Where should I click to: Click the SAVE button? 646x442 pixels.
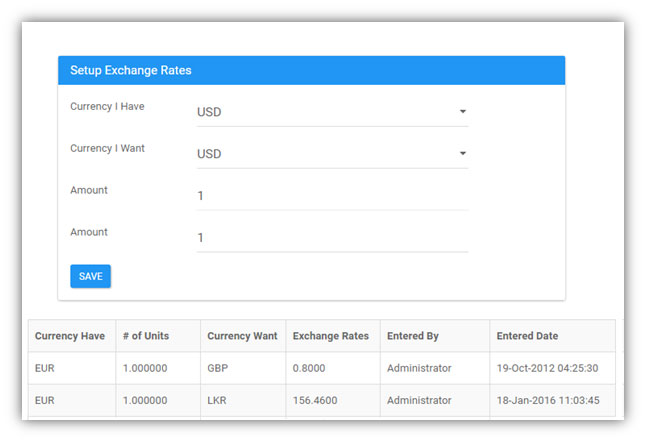[91, 276]
